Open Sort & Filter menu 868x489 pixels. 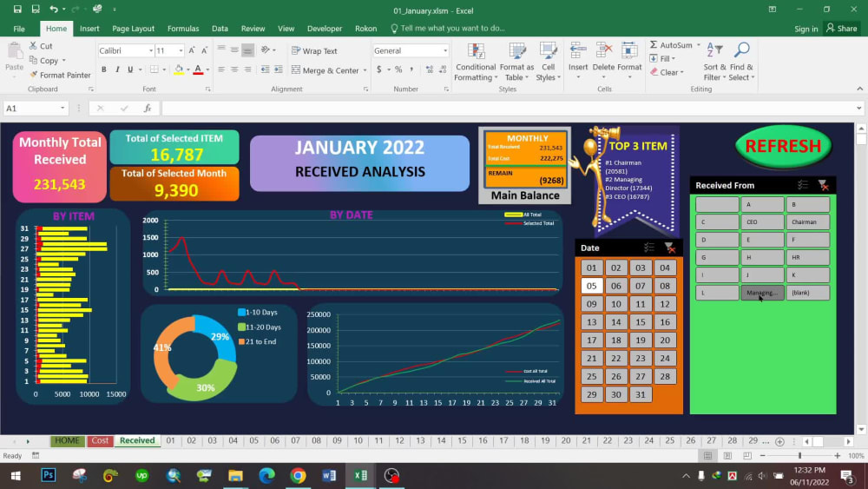coord(714,62)
